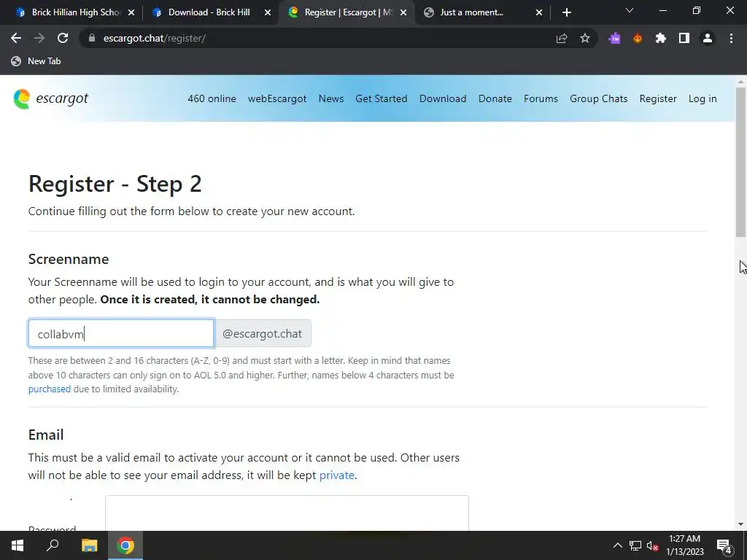Close the Brick Hillian High School tab
The width and height of the screenshot is (747, 560).
click(131, 12)
